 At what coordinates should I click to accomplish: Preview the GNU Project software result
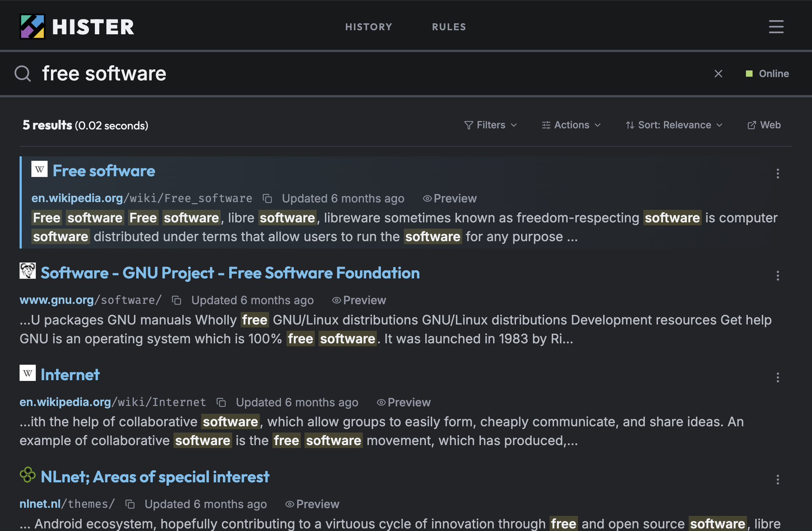coord(359,300)
